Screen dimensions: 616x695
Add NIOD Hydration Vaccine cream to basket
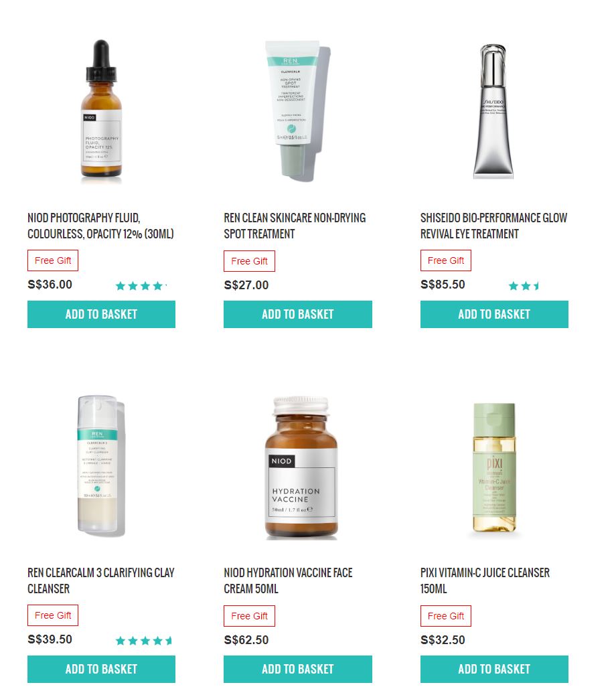click(298, 669)
